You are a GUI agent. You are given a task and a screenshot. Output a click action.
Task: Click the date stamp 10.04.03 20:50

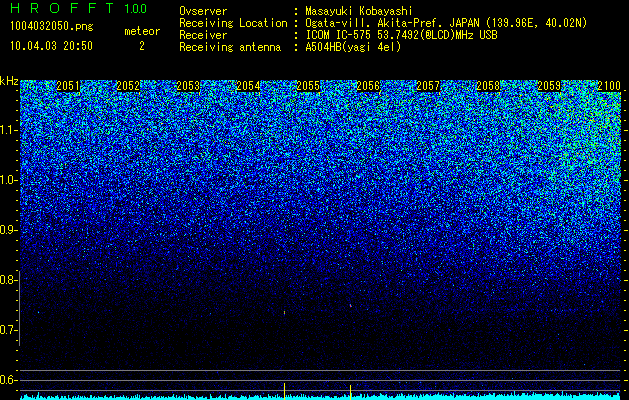point(51,46)
